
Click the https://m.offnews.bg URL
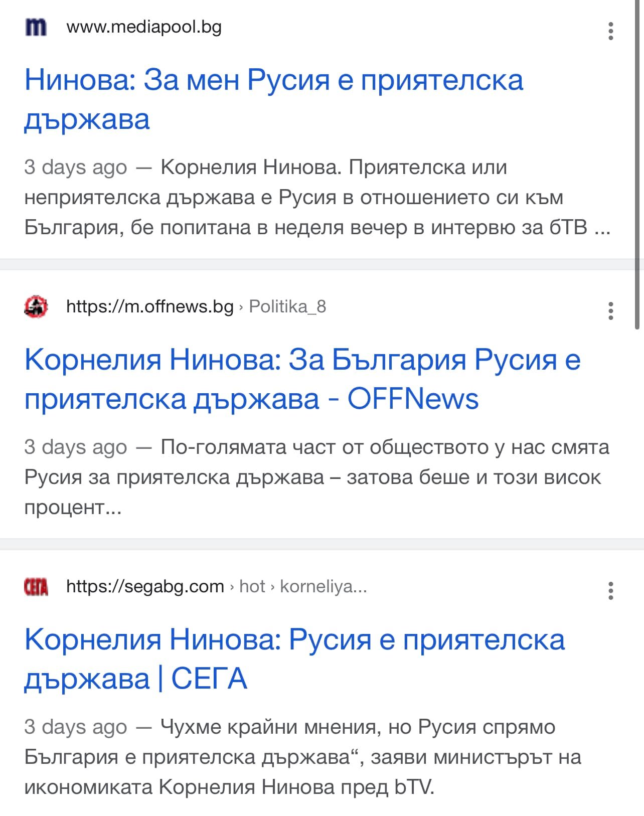(150, 306)
